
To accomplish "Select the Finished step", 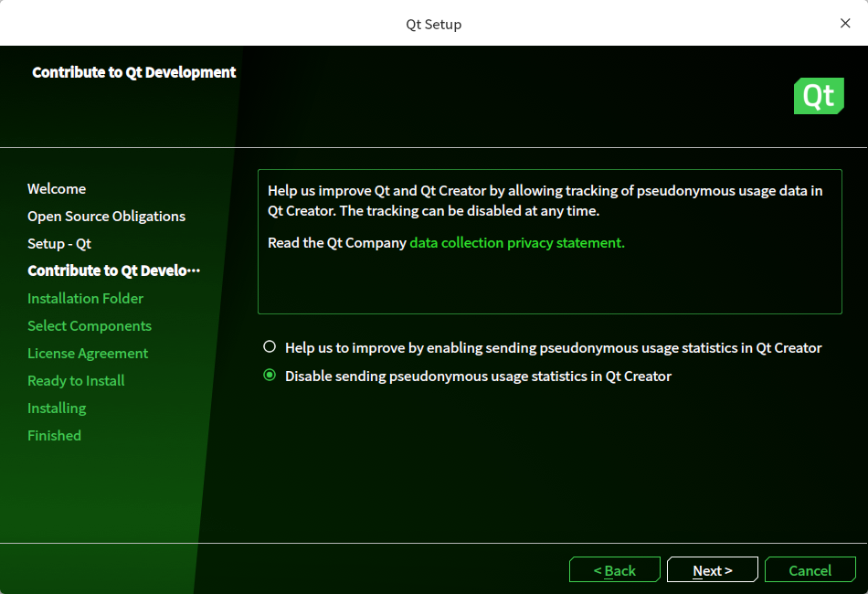I will 54,435.
